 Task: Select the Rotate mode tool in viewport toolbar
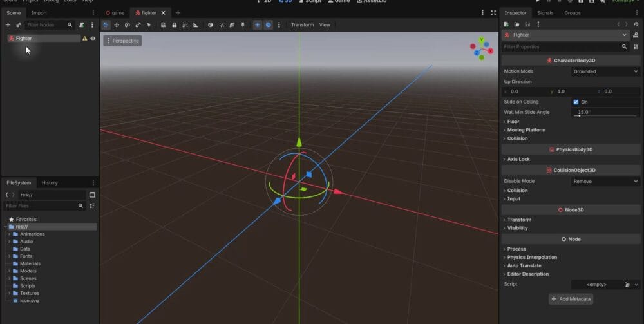coord(128,25)
